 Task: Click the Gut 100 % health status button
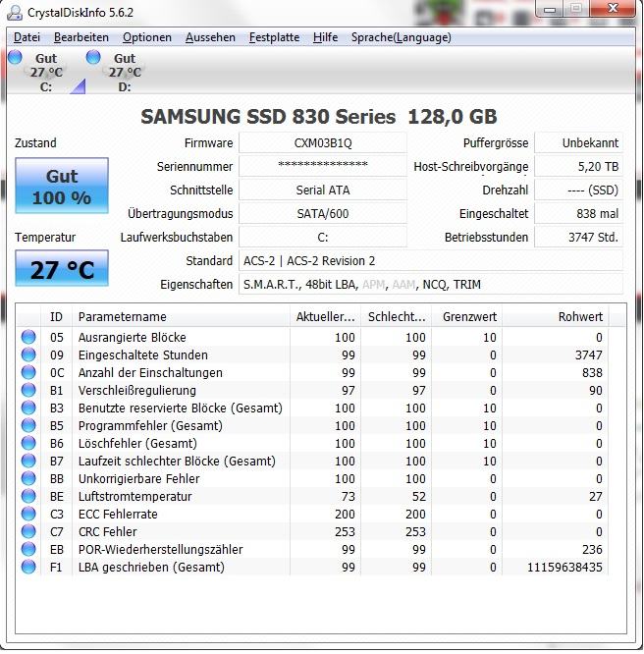coord(62,186)
